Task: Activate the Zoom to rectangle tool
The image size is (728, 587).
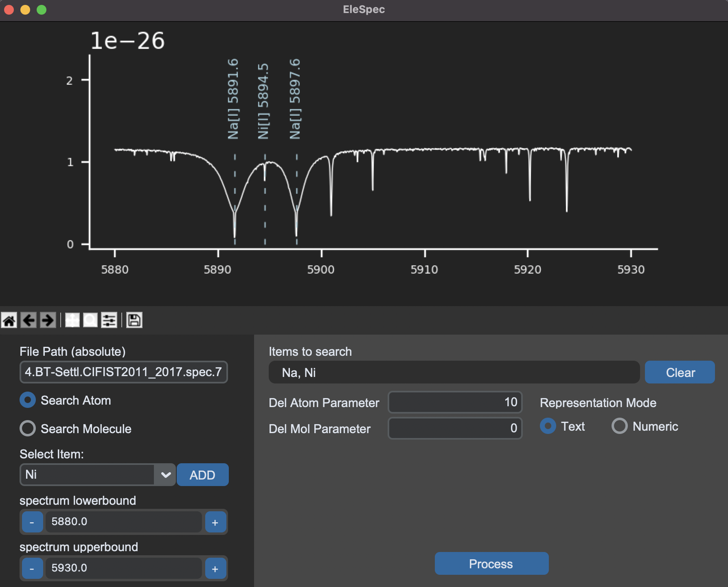Action: (90, 320)
